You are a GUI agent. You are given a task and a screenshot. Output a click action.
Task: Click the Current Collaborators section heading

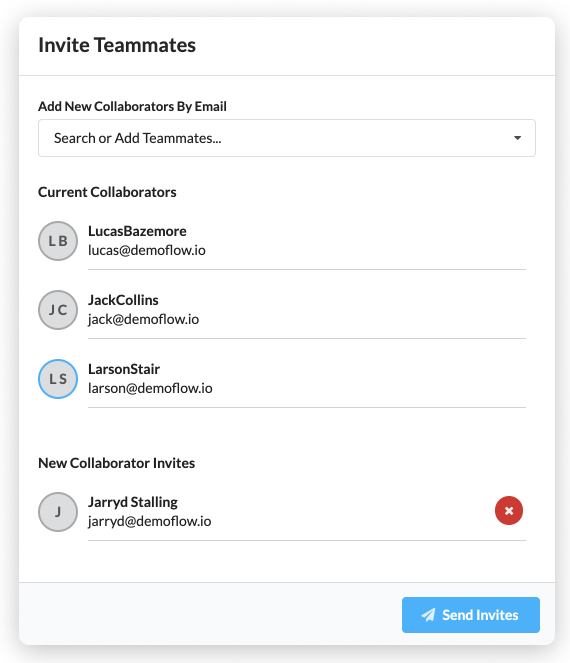click(107, 192)
